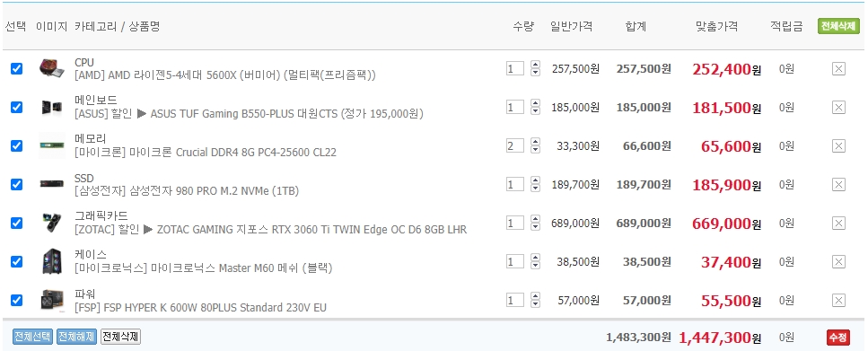Viewport: 868px width, 351px height.
Task: Uncheck the 메모리 row checkbox
Action: (17, 145)
